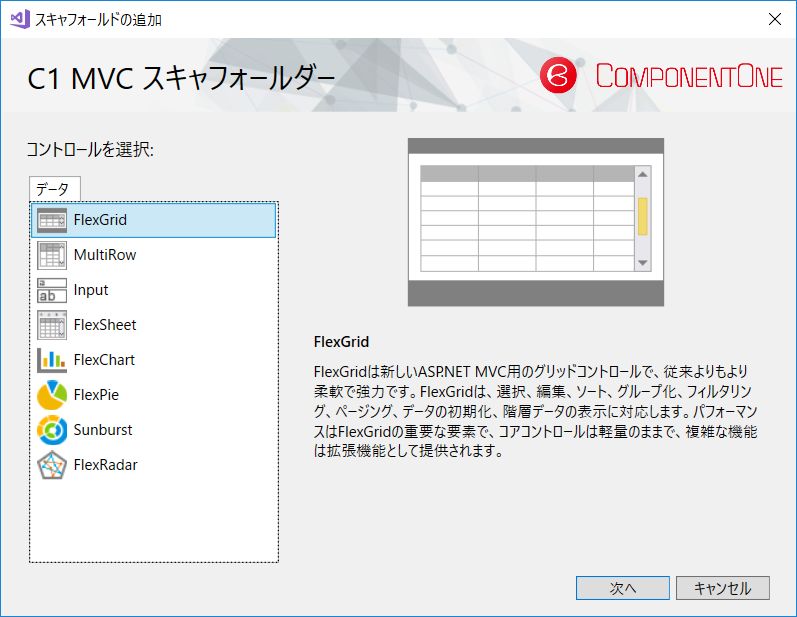Select the FlexSheet list label
This screenshot has width=797, height=617.
(105, 325)
